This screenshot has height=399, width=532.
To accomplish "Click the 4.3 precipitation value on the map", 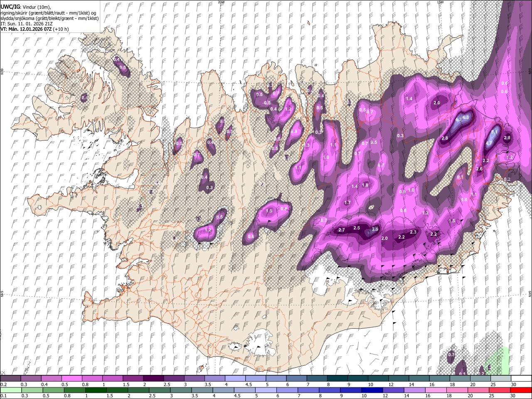I will [465, 118].
